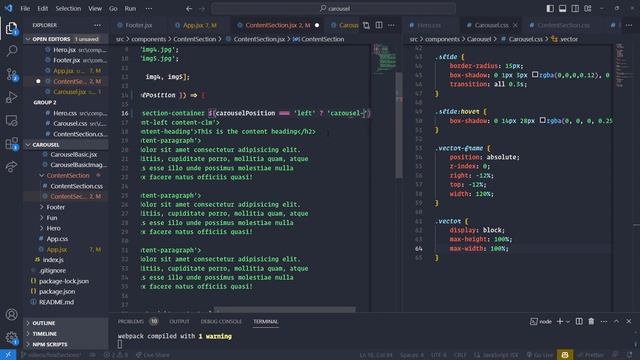The width and height of the screenshot is (640, 360).
Task: Open the Live Share view
Action: coord(11,166)
